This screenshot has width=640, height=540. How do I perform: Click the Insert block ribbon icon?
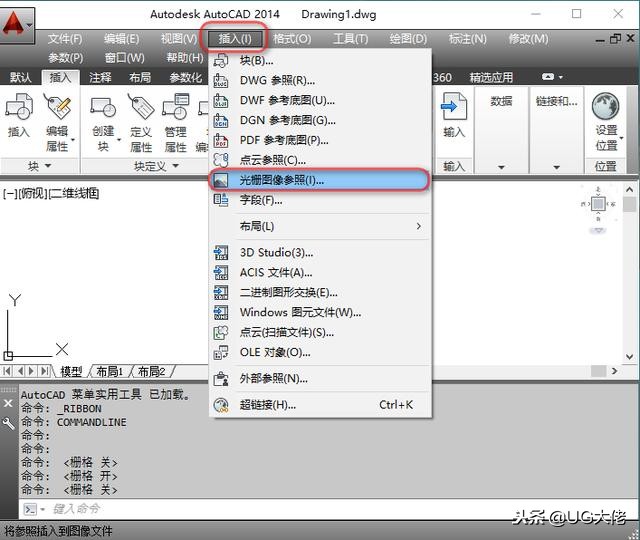coord(19,107)
